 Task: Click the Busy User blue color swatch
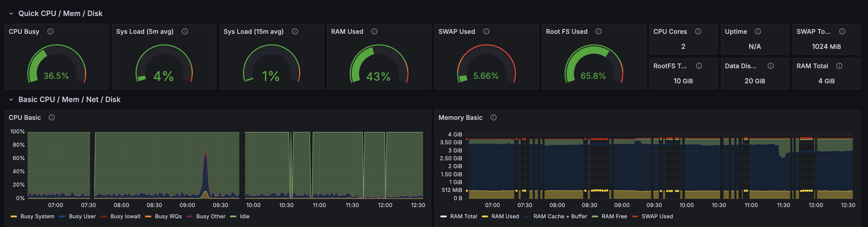[62, 216]
